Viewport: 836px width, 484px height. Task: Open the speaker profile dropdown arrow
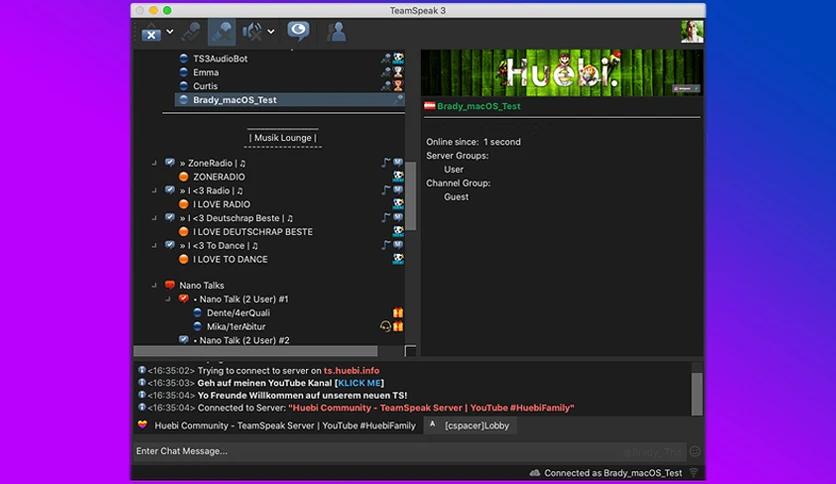tap(271, 32)
